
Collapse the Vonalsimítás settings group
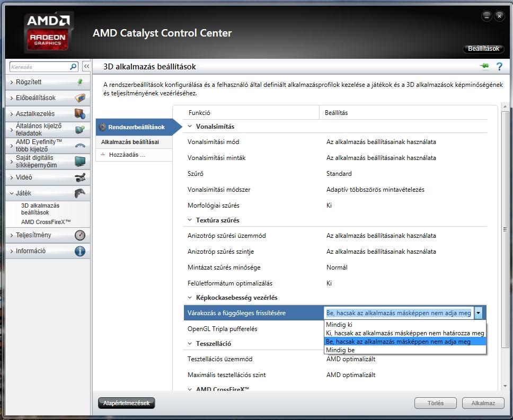(x=190, y=126)
